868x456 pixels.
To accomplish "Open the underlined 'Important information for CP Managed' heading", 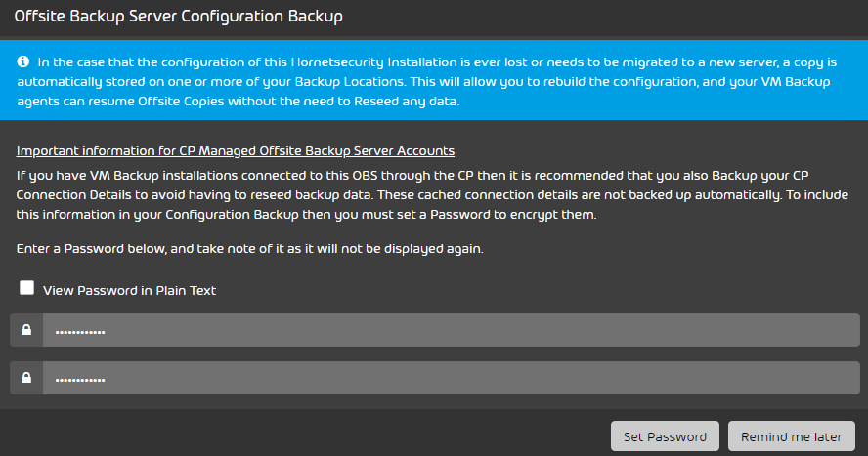I will 236,151.
